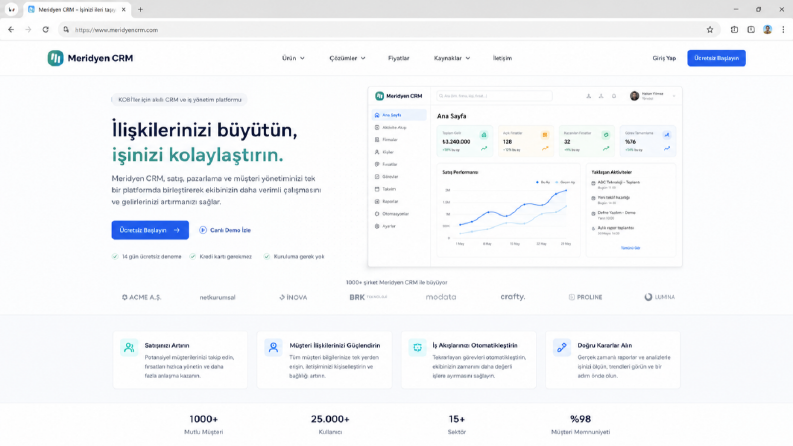The height and width of the screenshot is (446, 793).
Task: Open the user profile dropdown arrow in dashboard
Action: point(674,96)
